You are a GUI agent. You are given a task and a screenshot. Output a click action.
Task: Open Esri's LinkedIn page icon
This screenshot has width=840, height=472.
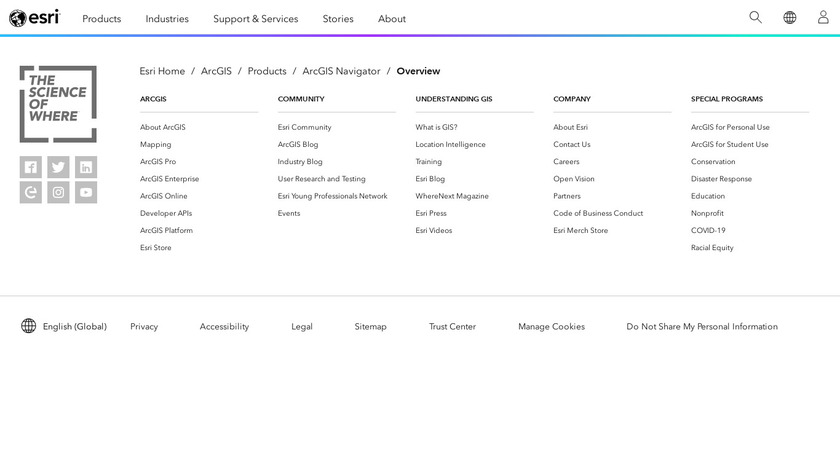tap(86, 167)
